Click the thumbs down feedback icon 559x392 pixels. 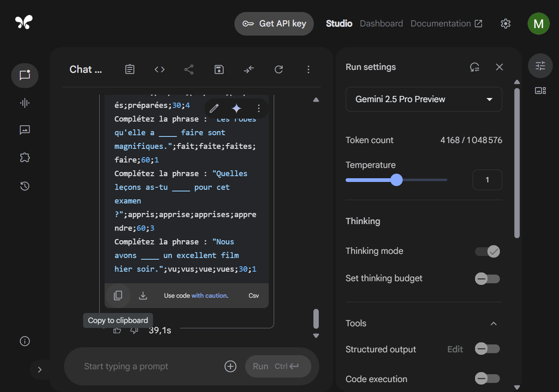coord(134,330)
